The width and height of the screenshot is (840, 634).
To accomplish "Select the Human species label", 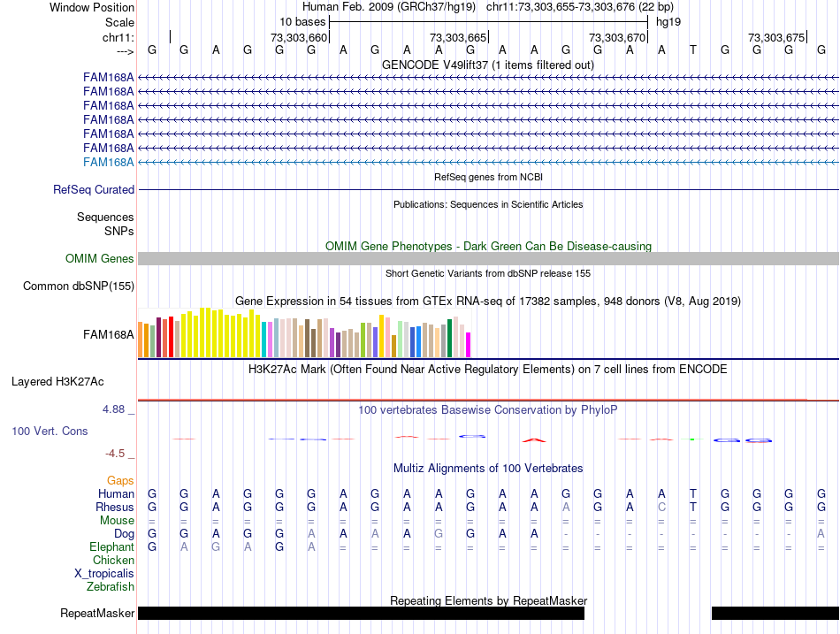I will [x=116, y=493].
